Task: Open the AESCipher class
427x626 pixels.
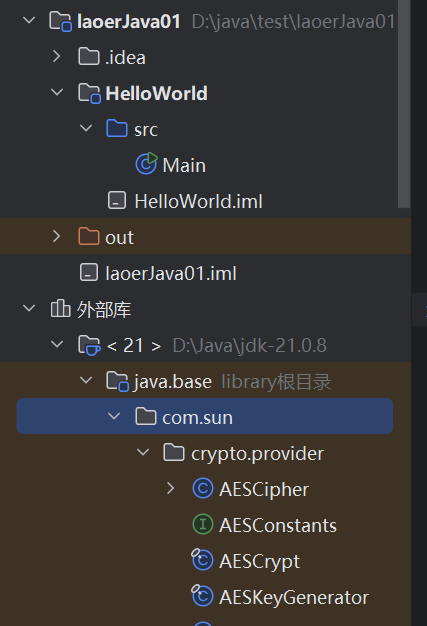Action: (264, 490)
